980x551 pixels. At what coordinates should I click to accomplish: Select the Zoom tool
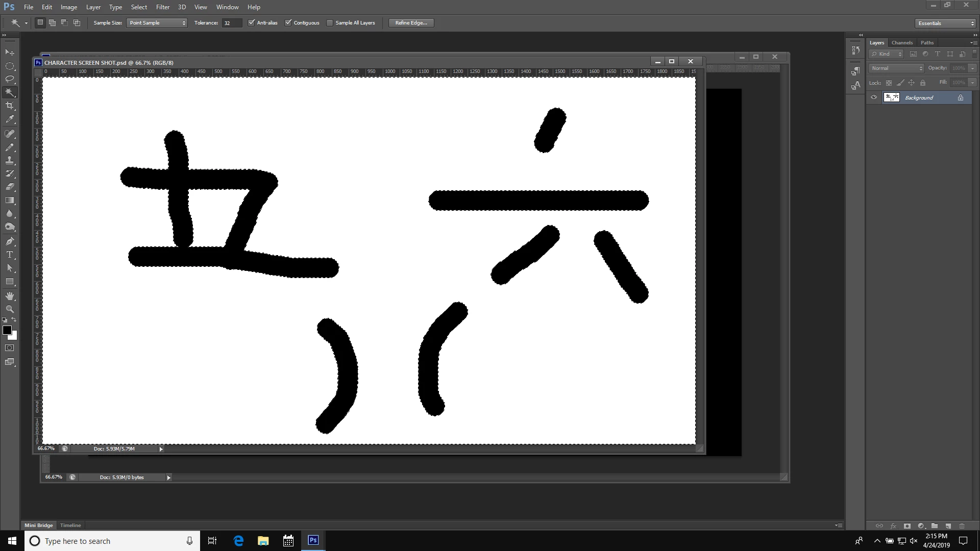point(10,309)
